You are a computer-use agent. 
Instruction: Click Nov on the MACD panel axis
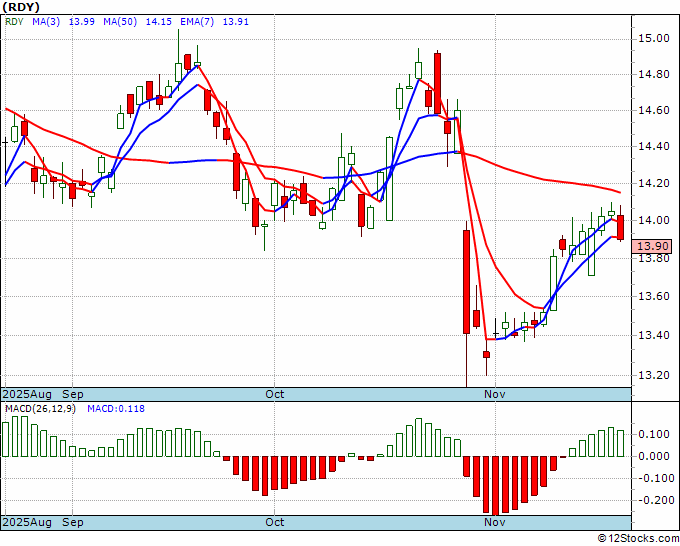click(494, 522)
